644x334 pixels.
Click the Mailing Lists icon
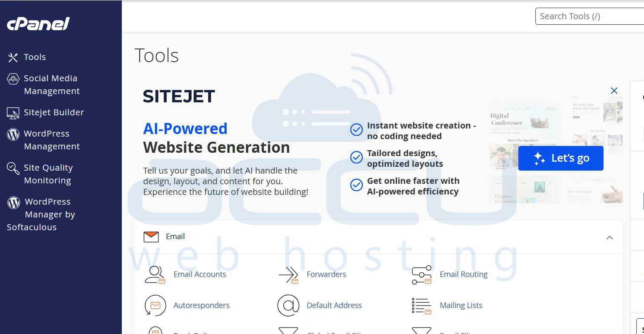tap(421, 305)
